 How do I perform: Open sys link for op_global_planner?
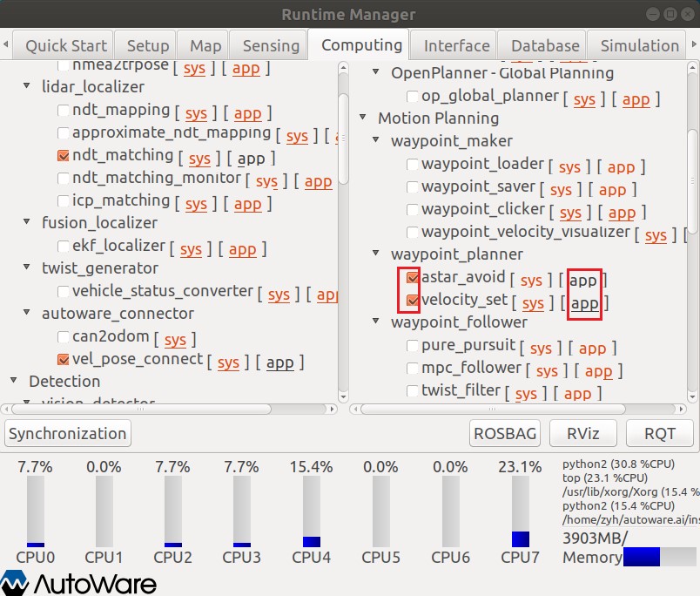click(x=584, y=99)
